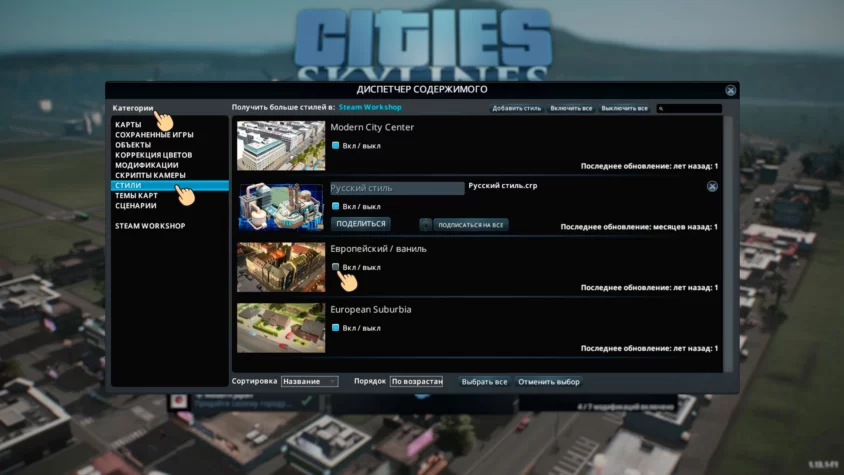
Task: Switch to the МОДИФИКАЦИИ category
Action: point(146,165)
